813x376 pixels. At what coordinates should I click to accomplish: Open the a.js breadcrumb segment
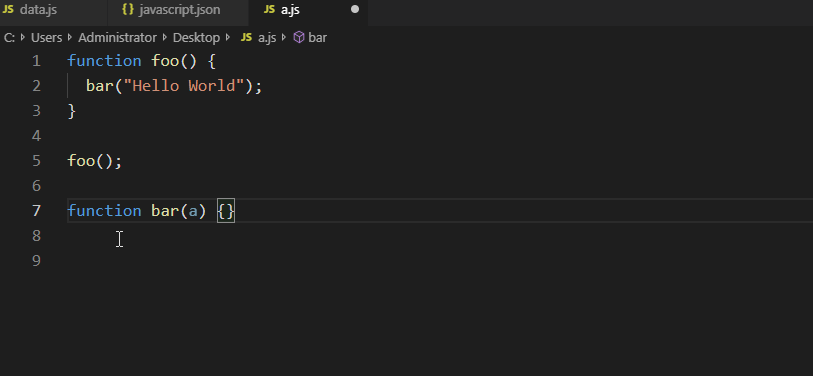[x=267, y=38]
